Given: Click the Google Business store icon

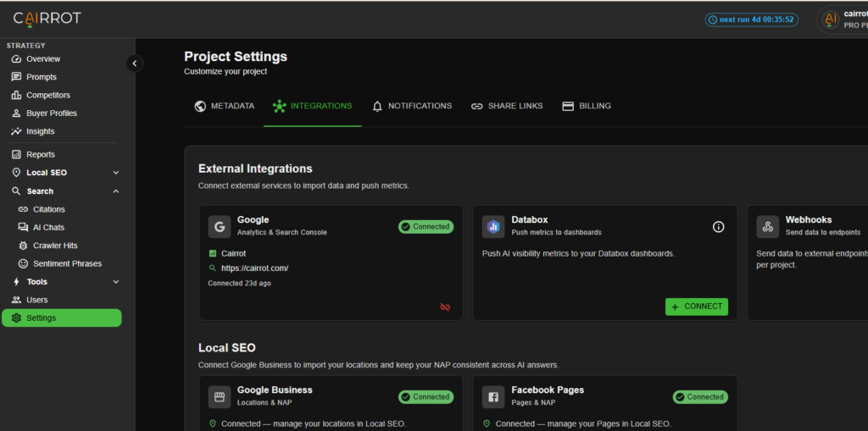Looking at the screenshot, I should pos(220,396).
